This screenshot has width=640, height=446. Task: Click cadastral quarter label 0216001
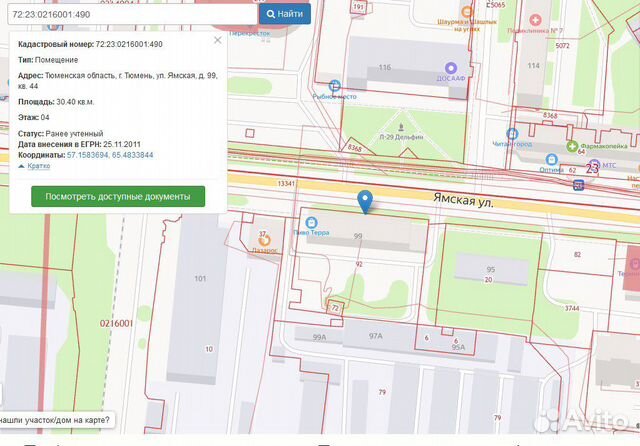116,324
